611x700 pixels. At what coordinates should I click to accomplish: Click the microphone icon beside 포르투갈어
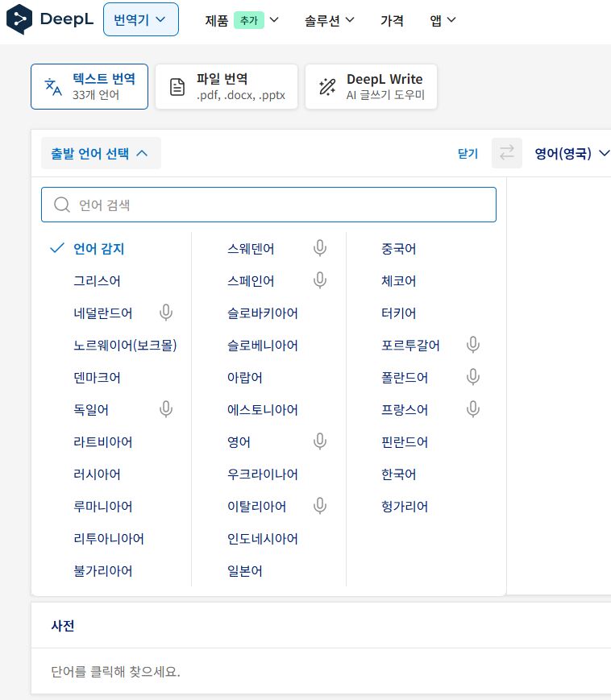pyautogui.click(x=473, y=345)
